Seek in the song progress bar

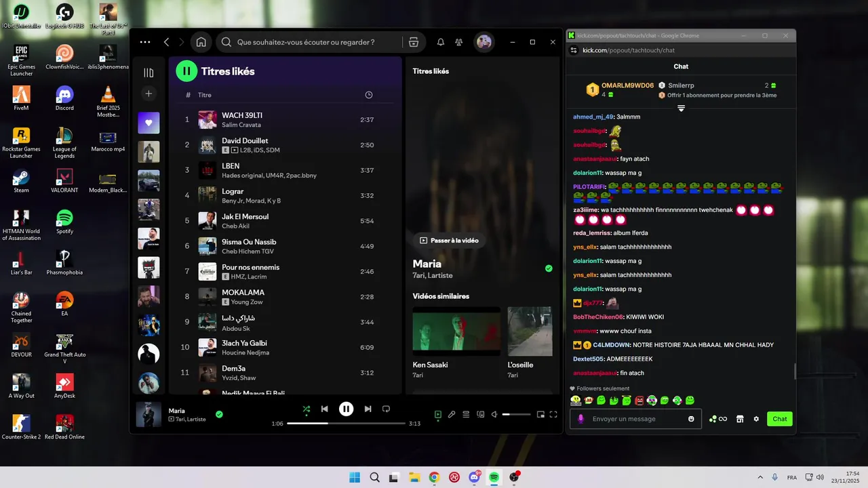click(346, 424)
